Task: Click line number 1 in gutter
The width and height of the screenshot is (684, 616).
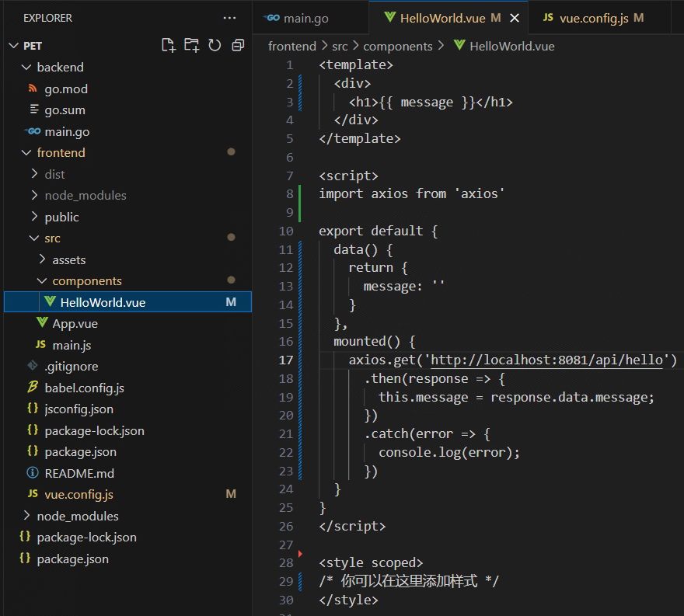Action: pos(290,65)
